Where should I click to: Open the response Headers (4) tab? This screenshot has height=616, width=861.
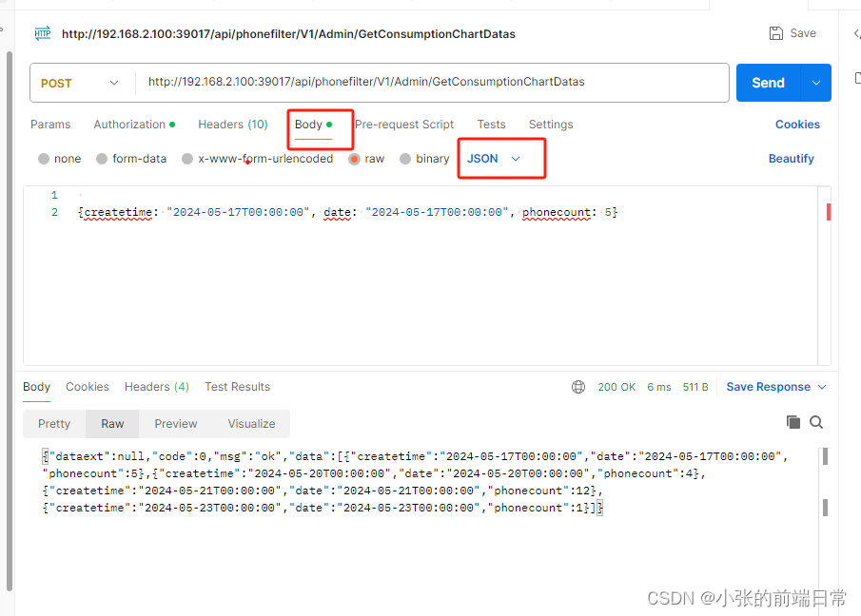point(156,387)
